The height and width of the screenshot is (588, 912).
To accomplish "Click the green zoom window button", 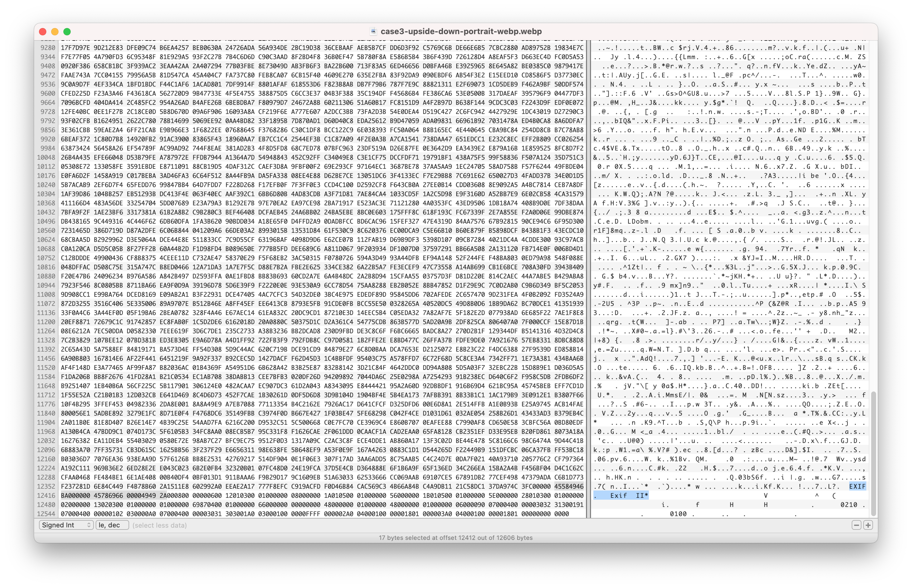I will coord(67,32).
